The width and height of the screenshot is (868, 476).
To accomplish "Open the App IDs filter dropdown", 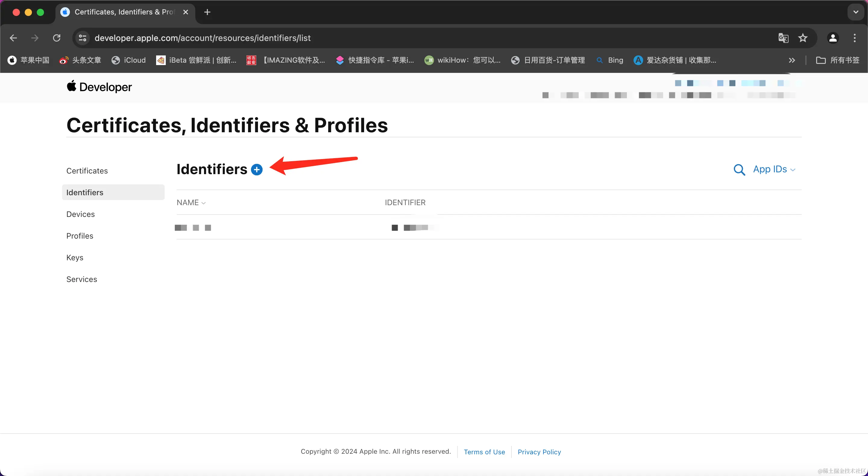I will click(x=774, y=169).
